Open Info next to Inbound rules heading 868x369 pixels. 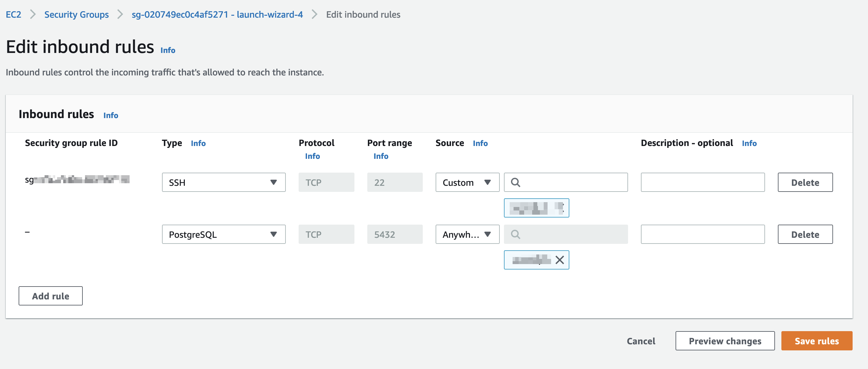tap(111, 115)
